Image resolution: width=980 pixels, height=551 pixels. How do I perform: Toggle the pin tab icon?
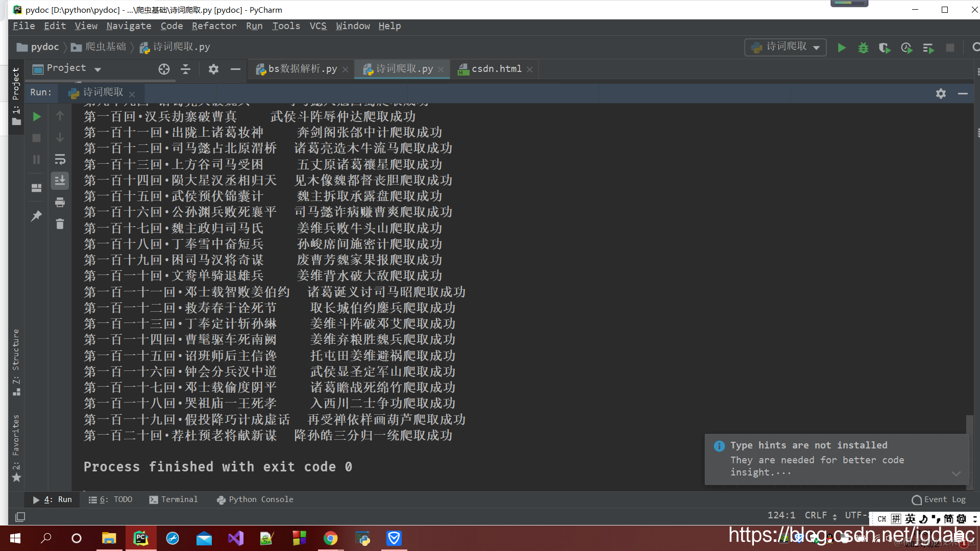click(x=36, y=216)
